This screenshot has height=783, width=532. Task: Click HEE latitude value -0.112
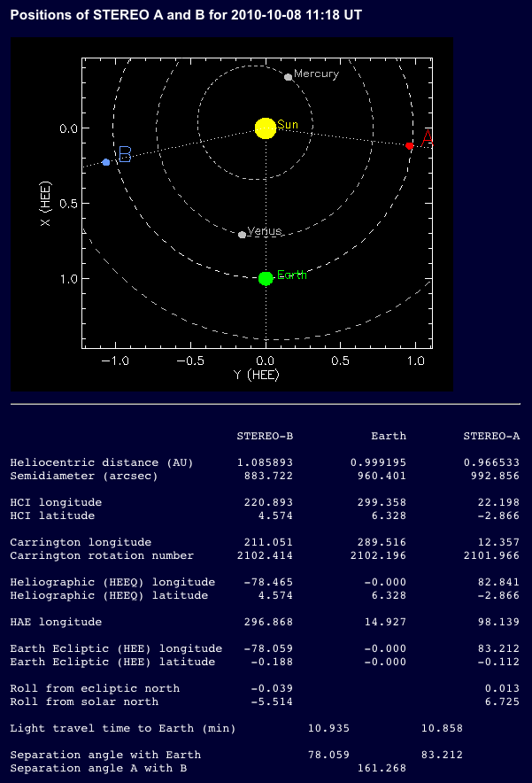pyautogui.click(x=498, y=663)
